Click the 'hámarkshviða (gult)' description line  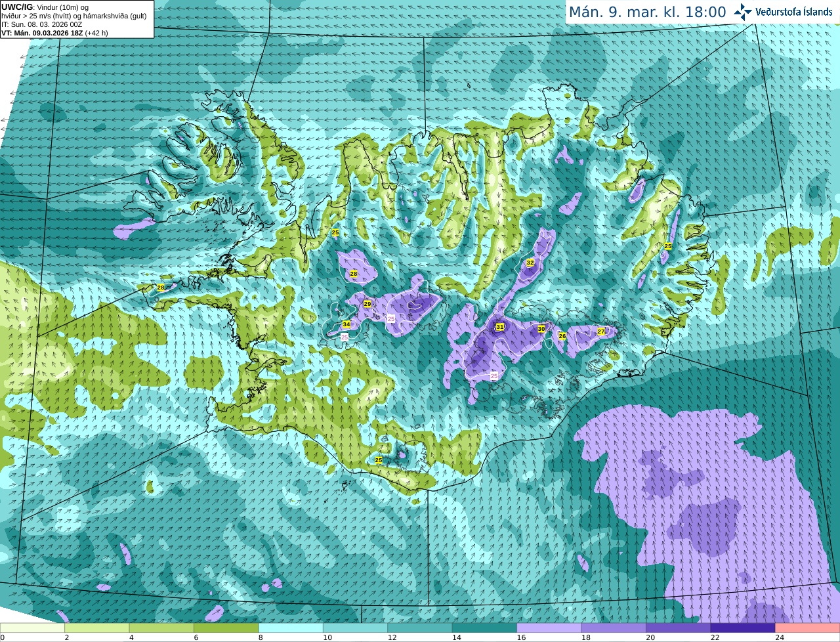point(114,16)
